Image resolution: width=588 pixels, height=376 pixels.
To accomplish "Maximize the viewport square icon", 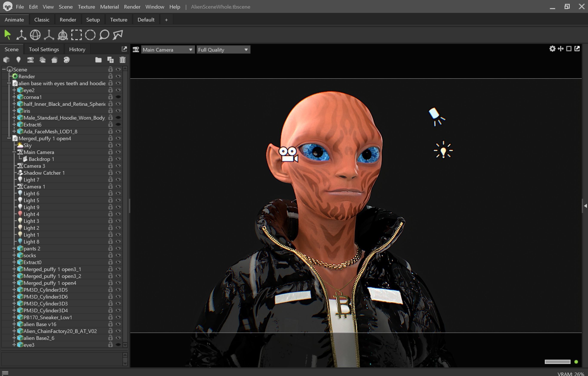I will pos(569,49).
